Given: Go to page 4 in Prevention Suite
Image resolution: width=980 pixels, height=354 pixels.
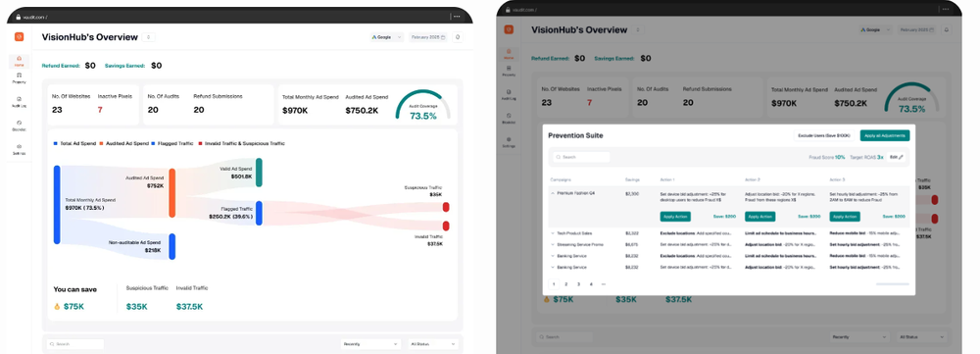Looking at the screenshot, I should click(x=591, y=284).
